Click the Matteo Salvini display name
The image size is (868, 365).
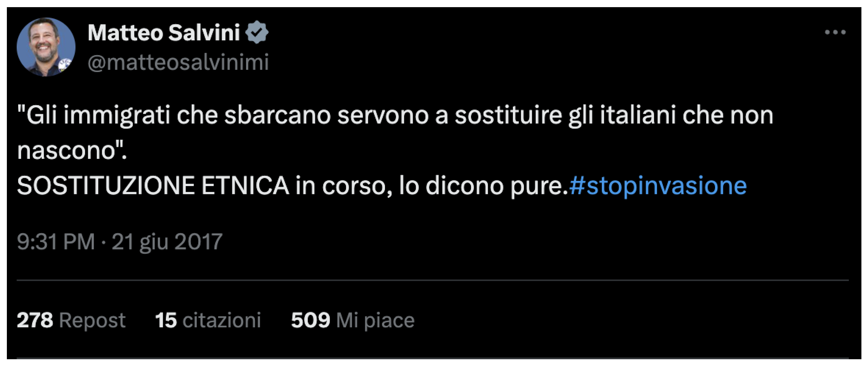tap(164, 33)
